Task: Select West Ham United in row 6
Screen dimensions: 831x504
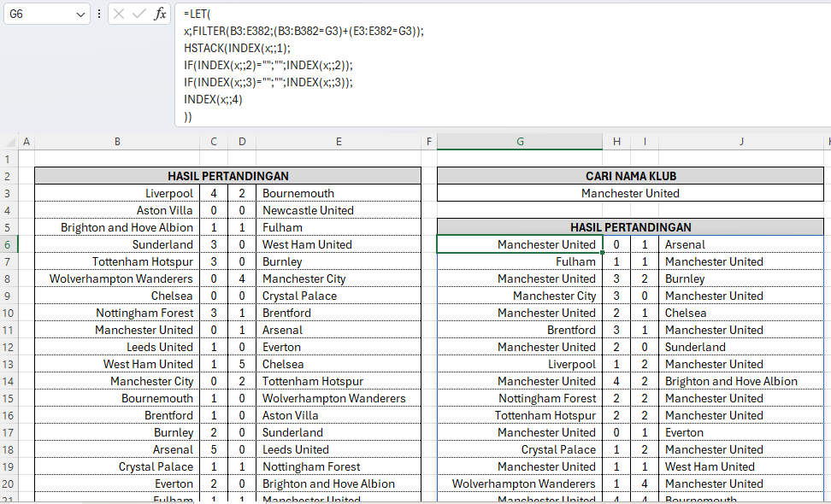Action: 339,244
